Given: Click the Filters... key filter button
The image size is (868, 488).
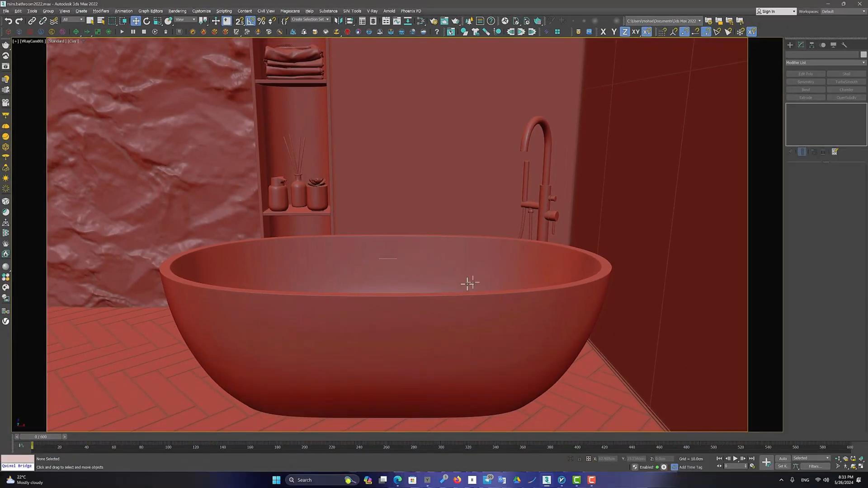Looking at the screenshot, I should point(815,467).
